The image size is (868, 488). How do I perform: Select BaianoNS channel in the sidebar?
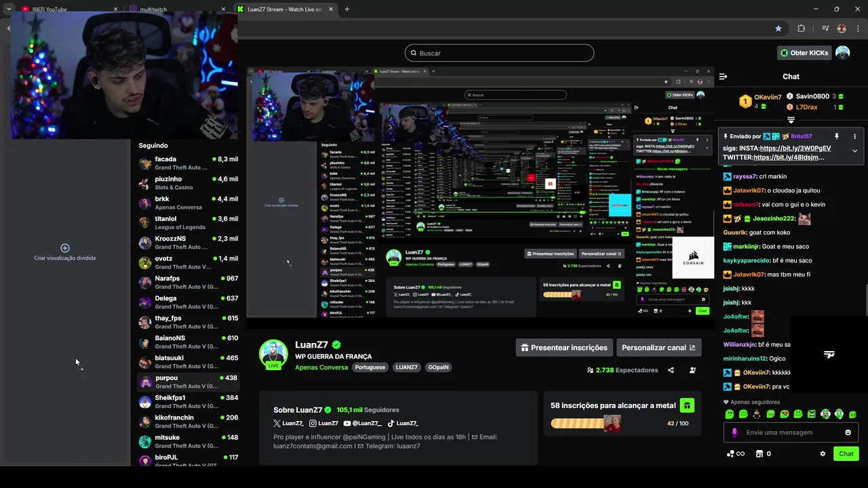pyautogui.click(x=188, y=342)
